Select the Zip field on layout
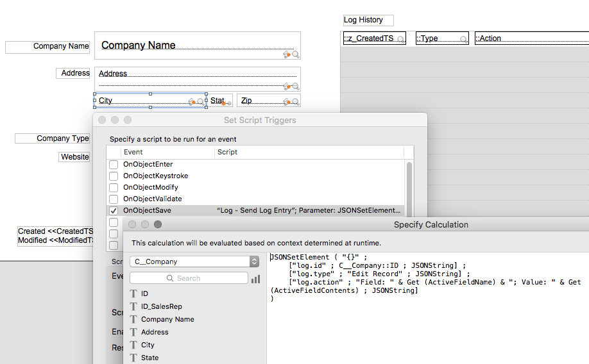 (269, 101)
